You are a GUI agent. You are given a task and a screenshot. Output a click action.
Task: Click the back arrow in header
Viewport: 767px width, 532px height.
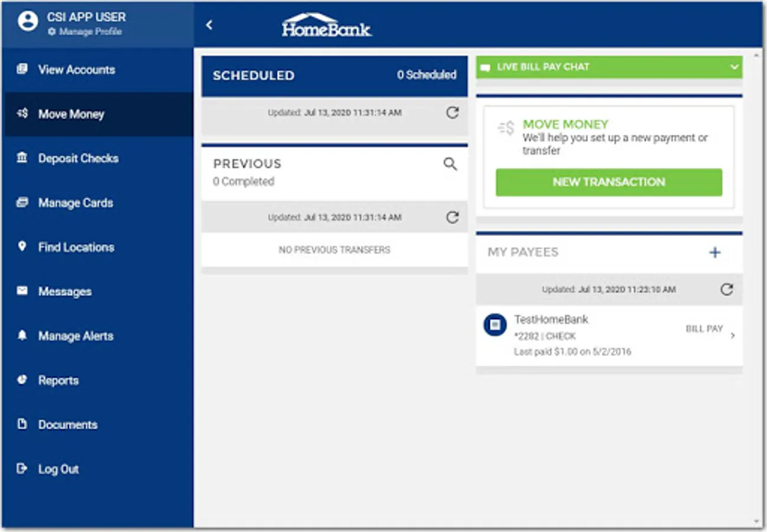point(209,25)
